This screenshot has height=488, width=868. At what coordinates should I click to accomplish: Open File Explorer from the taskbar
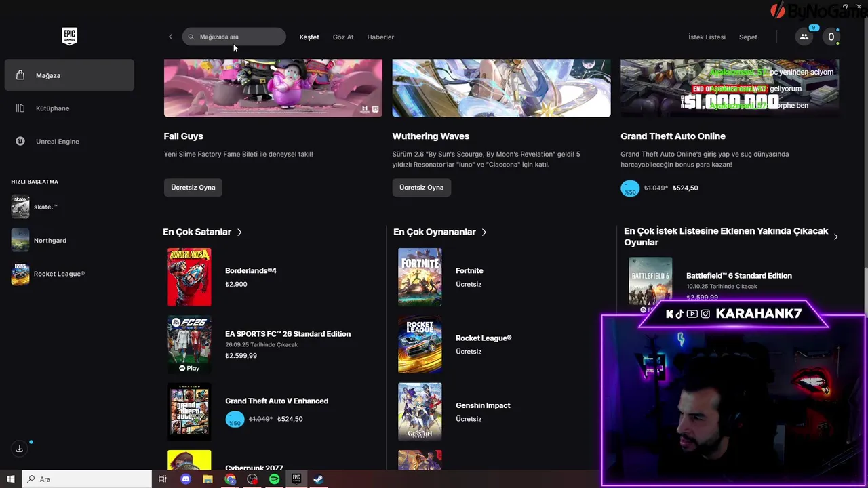click(x=208, y=479)
